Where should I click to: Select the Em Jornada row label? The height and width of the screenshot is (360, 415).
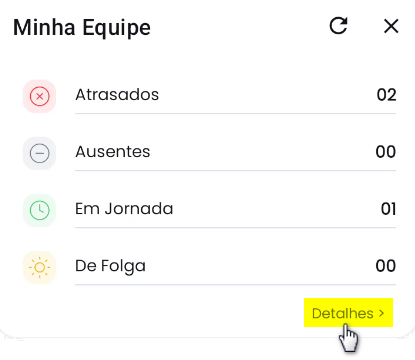click(x=124, y=209)
